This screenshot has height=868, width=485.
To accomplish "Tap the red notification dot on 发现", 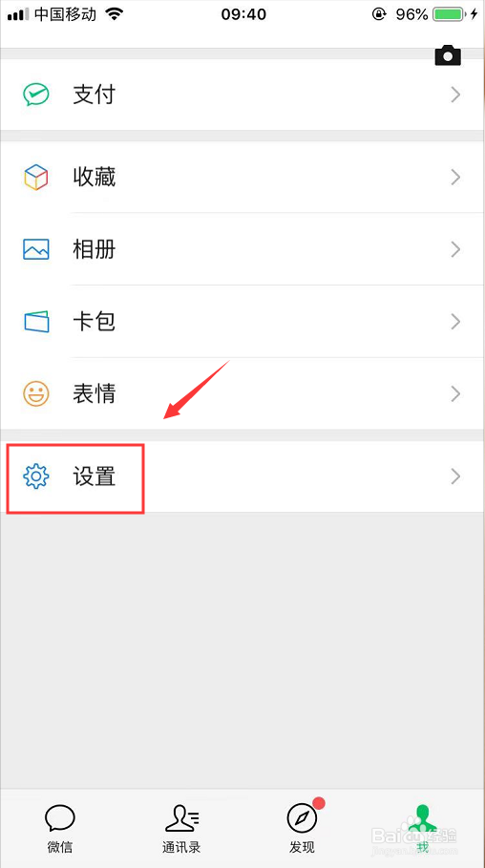I will click(x=319, y=803).
